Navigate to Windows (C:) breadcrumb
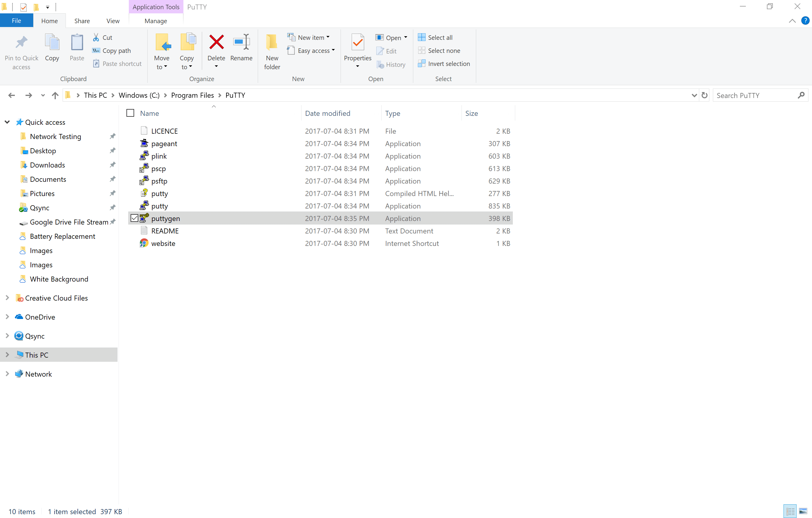The height and width of the screenshot is (518, 812). click(139, 96)
